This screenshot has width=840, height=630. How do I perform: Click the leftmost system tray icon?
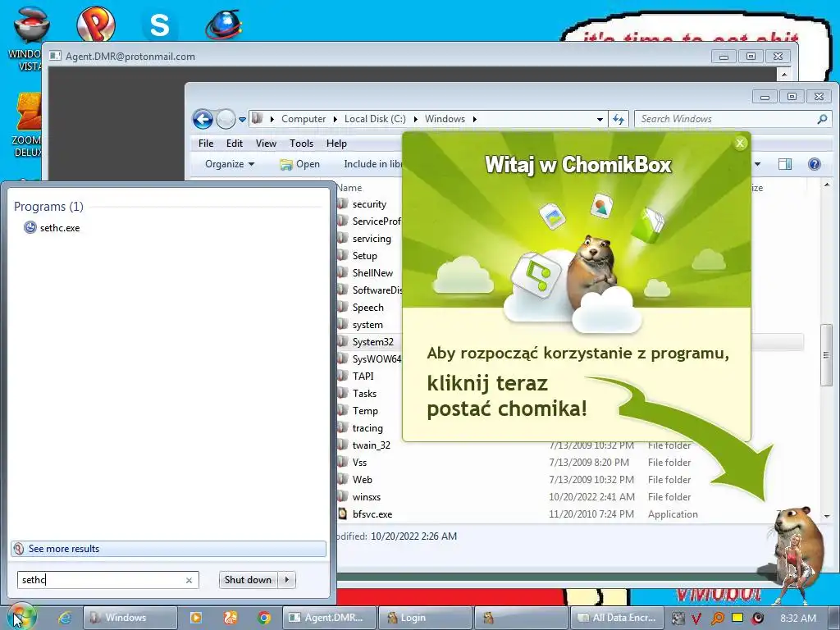pyautogui.click(x=678, y=619)
